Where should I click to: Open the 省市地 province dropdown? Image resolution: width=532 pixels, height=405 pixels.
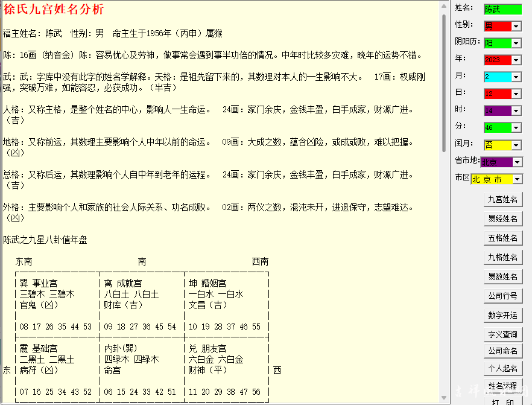[x=518, y=162]
